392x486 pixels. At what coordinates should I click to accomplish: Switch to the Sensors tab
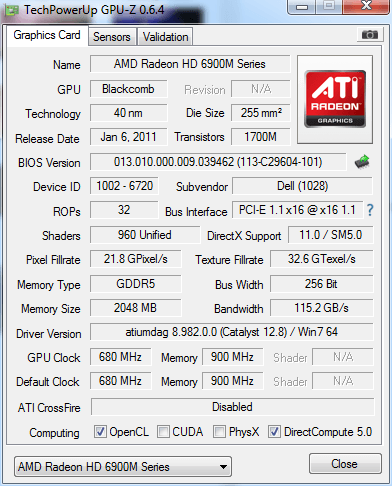[112, 37]
